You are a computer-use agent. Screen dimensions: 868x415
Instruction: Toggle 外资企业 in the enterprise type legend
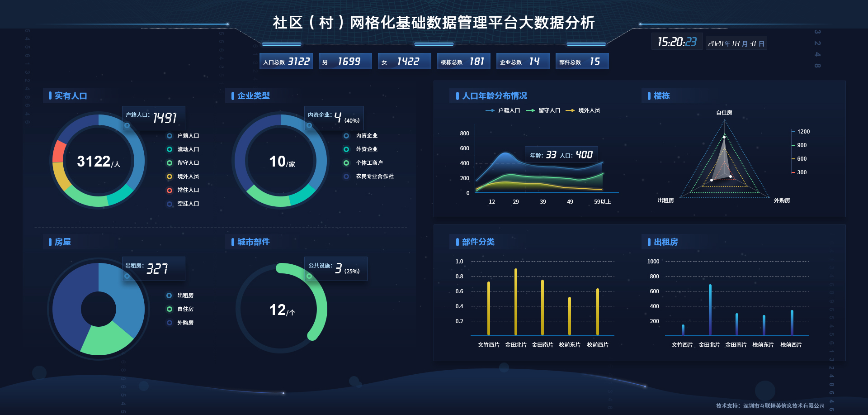(364, 149)
